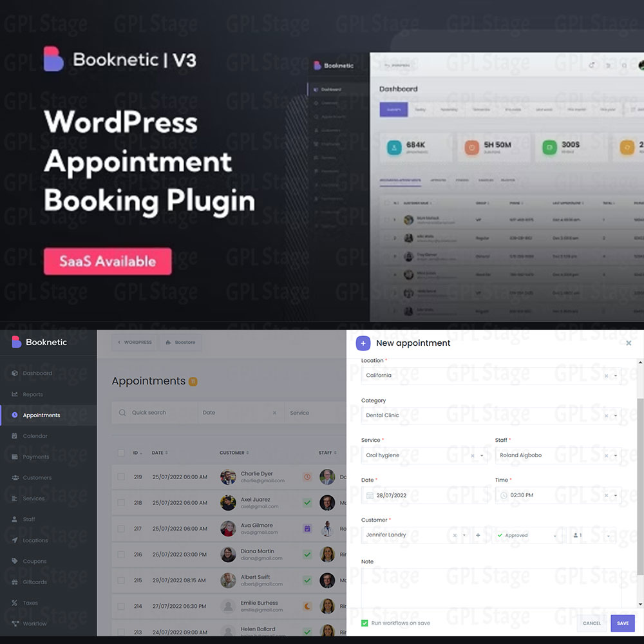This screenshot has height=644, width=644.
Task: Tick the select-all checkbox in table header
Action: pyautogui.click(x=121, y=453)
